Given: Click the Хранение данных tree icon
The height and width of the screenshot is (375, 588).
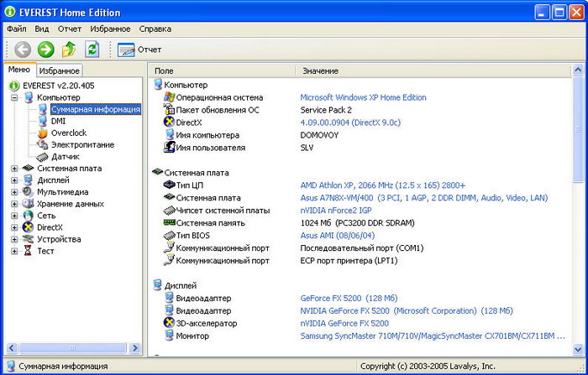Looking at the screenshot, I should click(28, 204).
